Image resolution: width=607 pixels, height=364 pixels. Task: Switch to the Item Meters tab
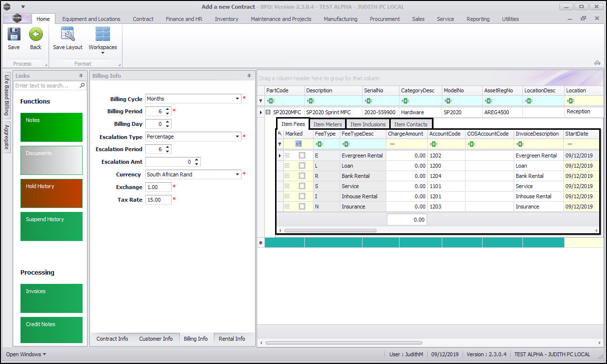point(328,124)
